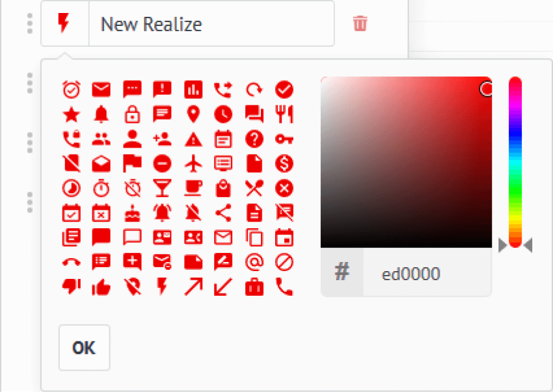This screenshot has width=553, height=392.
Task: Pick a color in the saturation square
Action: pyautogui.click(x=406, y=162)
